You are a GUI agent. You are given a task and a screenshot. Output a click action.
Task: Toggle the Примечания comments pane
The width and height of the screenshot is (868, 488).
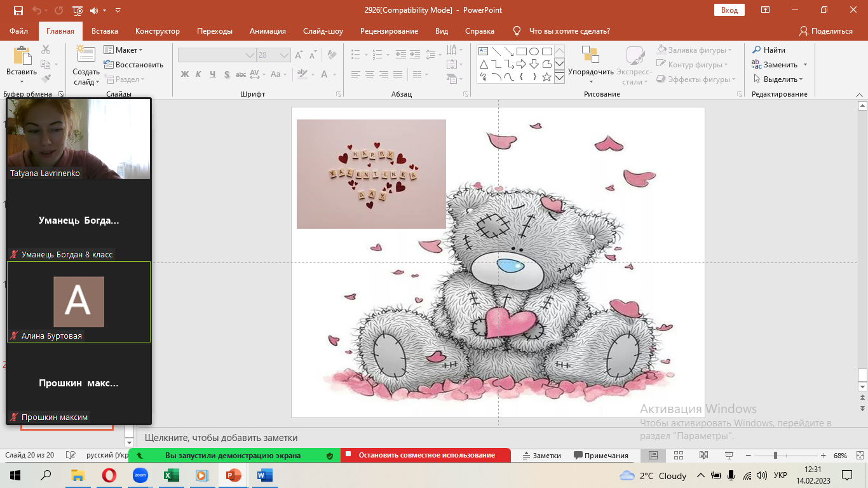601,456
